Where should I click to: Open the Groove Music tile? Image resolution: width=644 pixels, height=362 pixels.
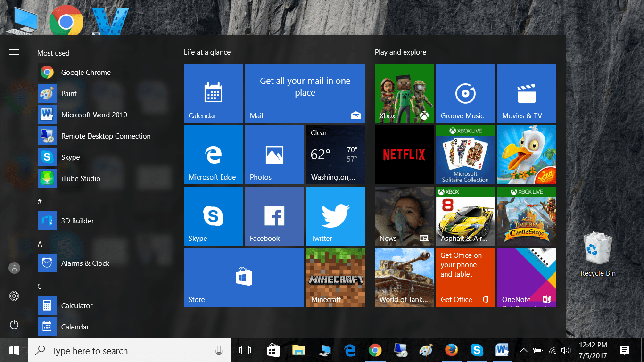[x=465, y=94]
